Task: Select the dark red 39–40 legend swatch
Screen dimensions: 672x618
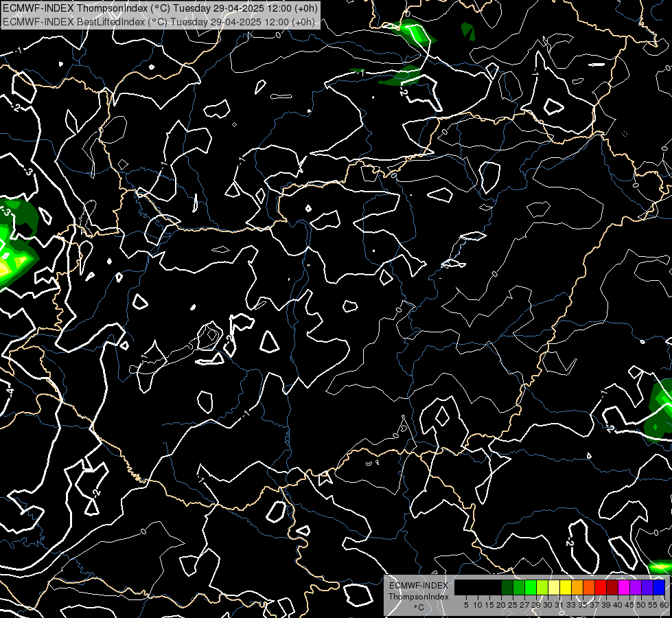Action: (612, 587)
